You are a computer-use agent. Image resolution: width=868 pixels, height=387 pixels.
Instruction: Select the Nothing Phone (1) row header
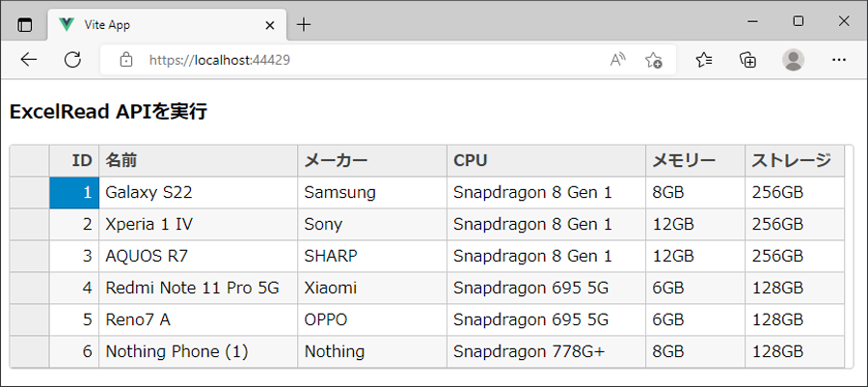tap(29, 351)
